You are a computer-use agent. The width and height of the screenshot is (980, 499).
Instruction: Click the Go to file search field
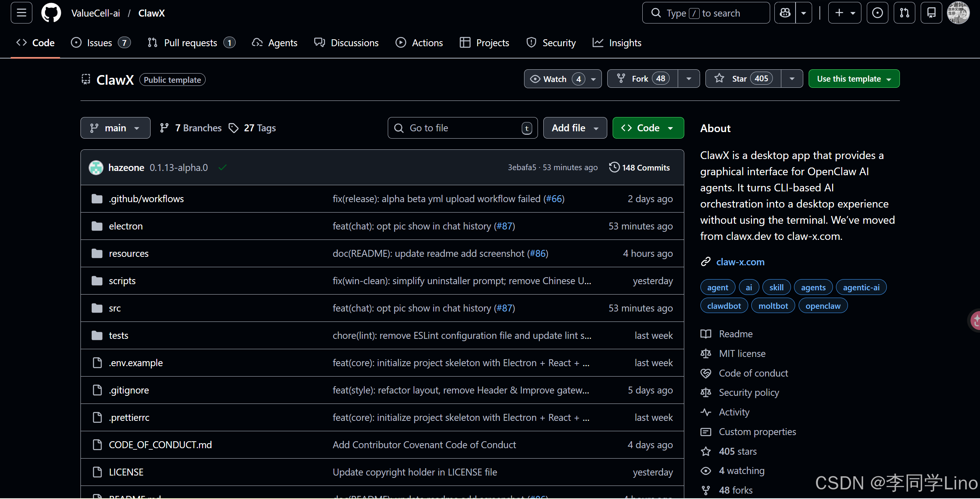(462, 128)
